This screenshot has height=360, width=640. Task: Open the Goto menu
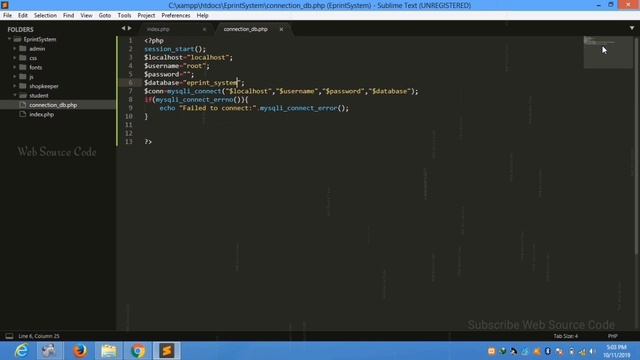104,16
